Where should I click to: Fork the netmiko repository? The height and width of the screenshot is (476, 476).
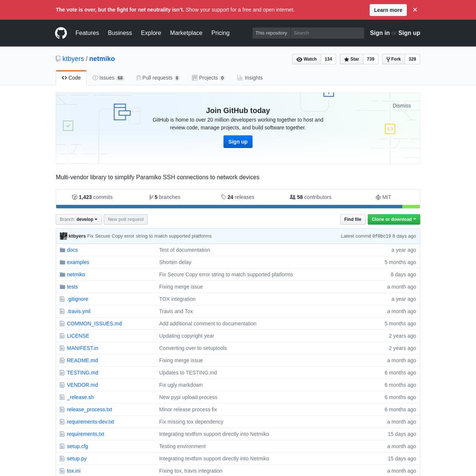pyautogui.click(x=394, y=59)
